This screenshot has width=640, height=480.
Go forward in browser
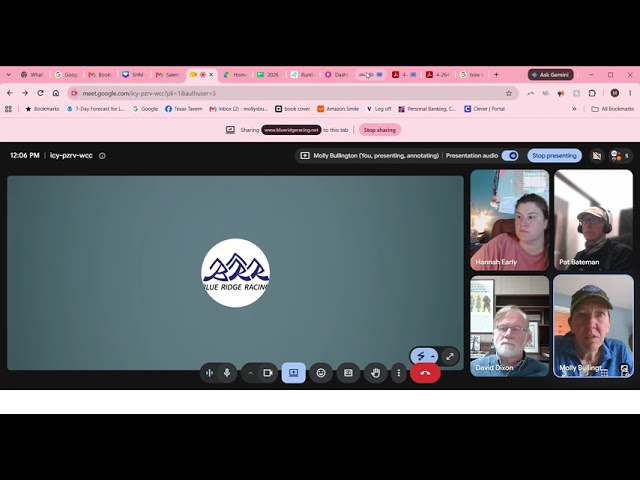[x=25, y=93]
